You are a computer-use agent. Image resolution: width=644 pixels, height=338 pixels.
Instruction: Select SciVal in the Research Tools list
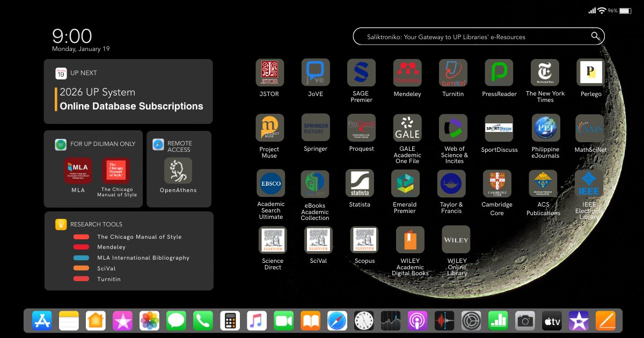[106, 268]
